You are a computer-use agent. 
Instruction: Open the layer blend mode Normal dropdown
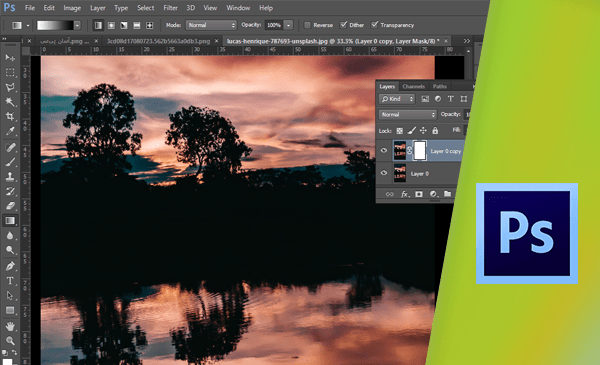[x=408, y=114]
